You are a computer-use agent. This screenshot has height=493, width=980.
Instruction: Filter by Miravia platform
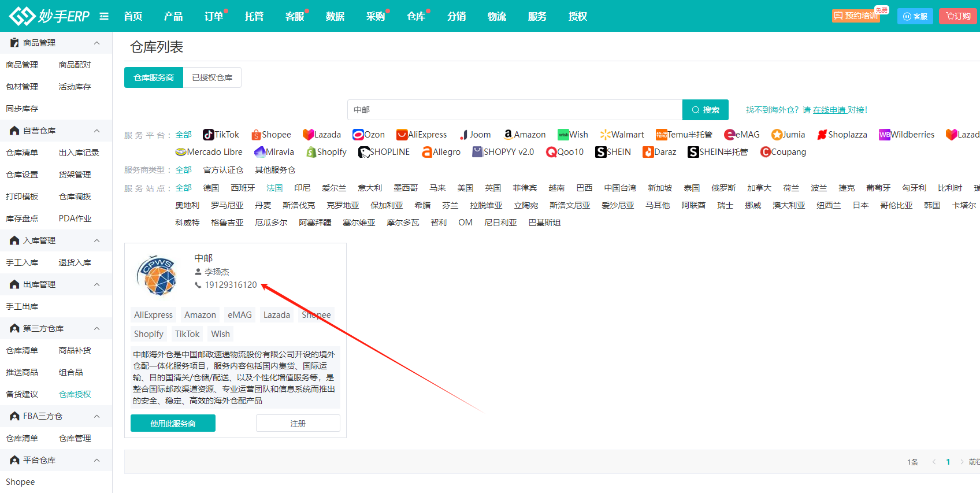[274, 152]
